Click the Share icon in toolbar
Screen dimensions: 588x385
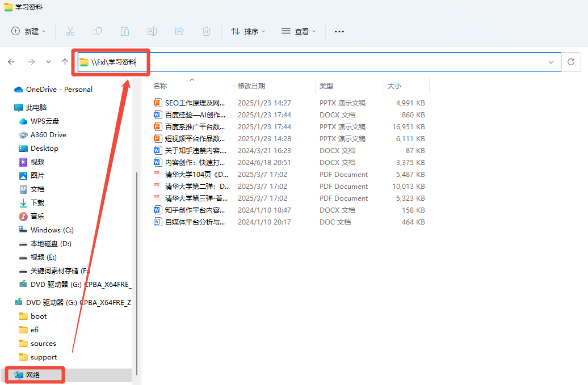tap(179, 31)
